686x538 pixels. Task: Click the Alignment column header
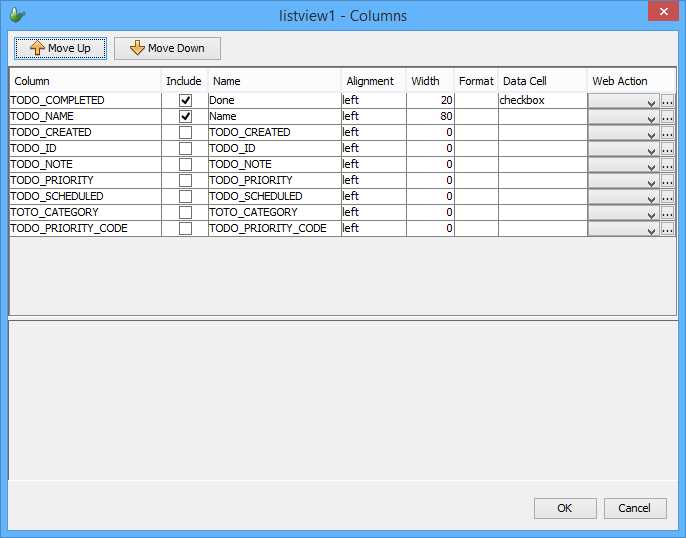coord(370,81)
